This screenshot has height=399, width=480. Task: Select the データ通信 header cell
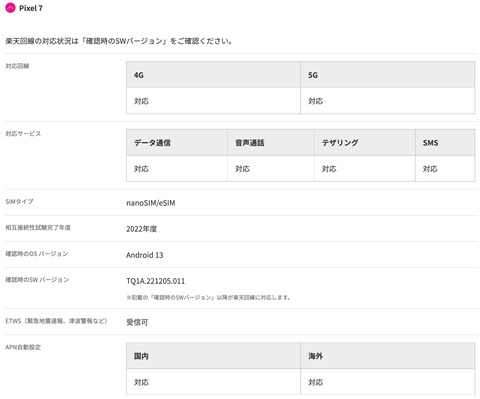[x=177, y=143]
